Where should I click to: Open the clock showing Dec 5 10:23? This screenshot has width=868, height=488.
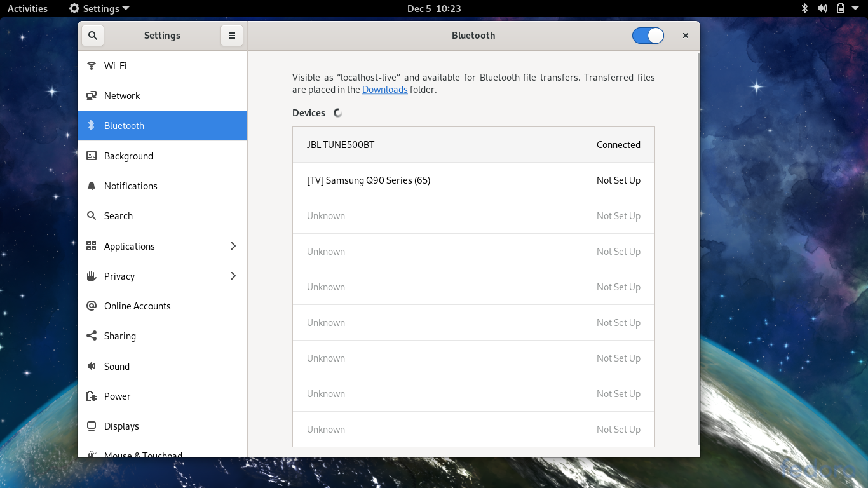click(x=434, y=8)
